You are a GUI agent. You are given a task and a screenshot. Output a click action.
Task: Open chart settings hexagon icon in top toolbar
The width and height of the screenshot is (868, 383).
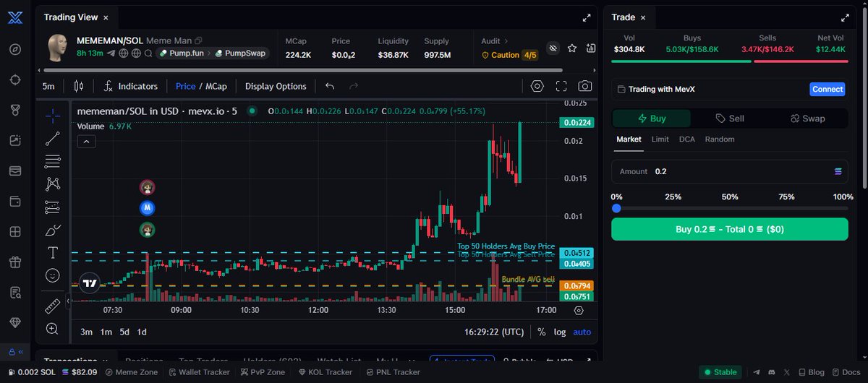click(537, 86)
